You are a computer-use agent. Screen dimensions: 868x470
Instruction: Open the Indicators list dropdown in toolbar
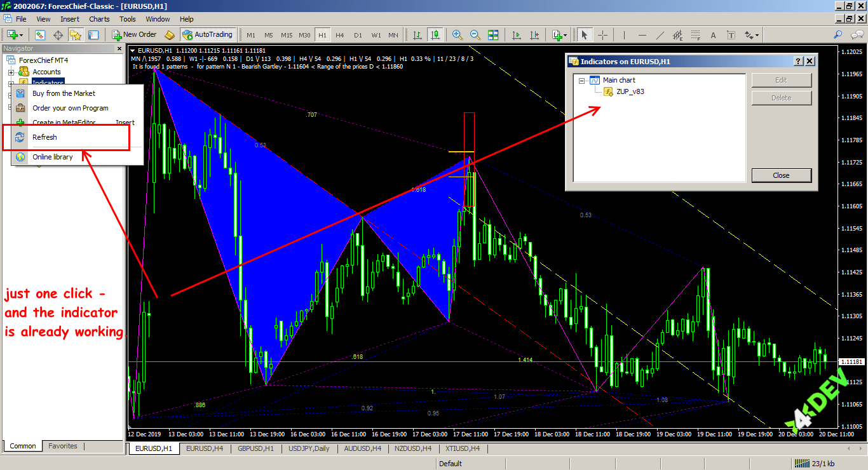[559, 35]
